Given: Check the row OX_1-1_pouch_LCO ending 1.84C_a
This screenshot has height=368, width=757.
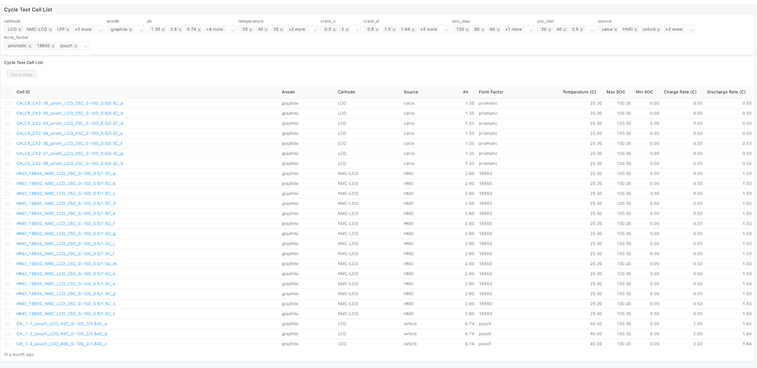Looking at the screenshot, I should [7, 324].
